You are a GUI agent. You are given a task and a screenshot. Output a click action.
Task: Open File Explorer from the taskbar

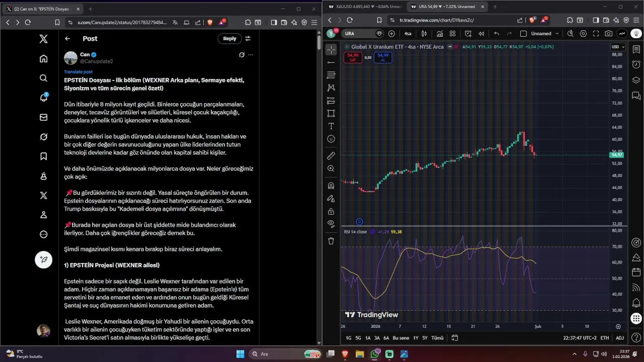360,354
